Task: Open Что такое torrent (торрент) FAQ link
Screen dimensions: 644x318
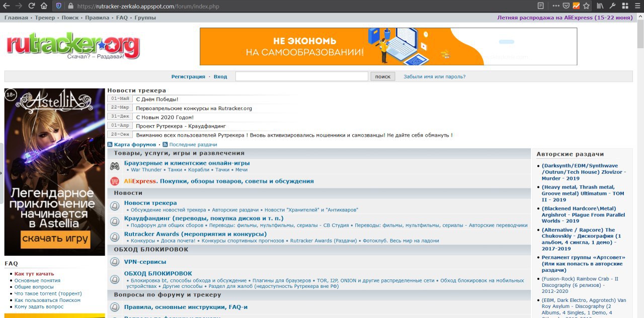Action: click(48, 293)
